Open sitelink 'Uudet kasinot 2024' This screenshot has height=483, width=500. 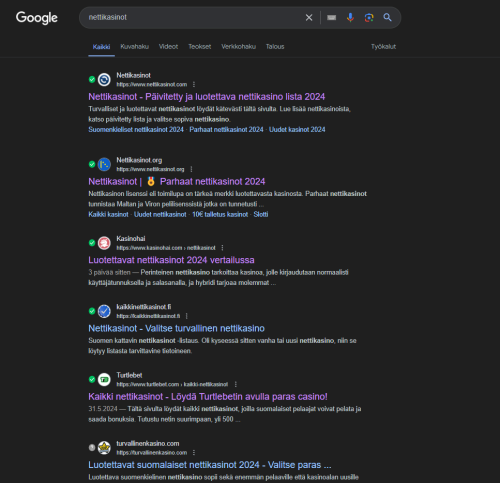pyautogui.click(x=297, y=130)
